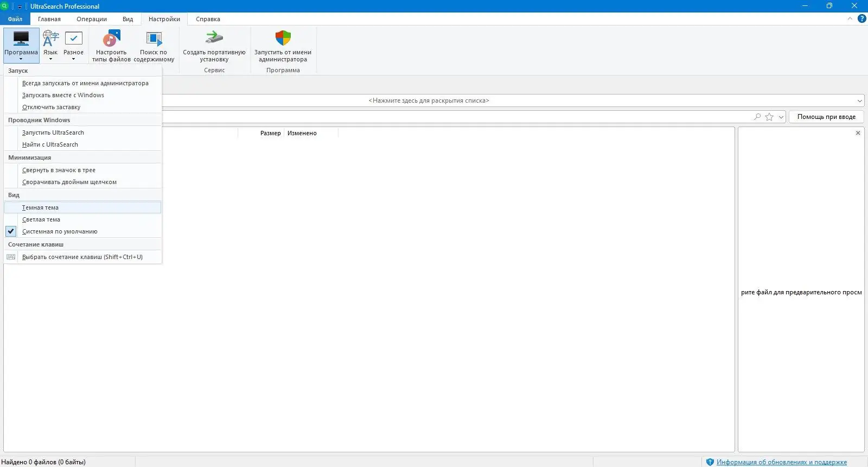This screenshot has height=467, width=868.
Task: Click the UltraSearch app icon in title bar
Action: coord(4,6)
